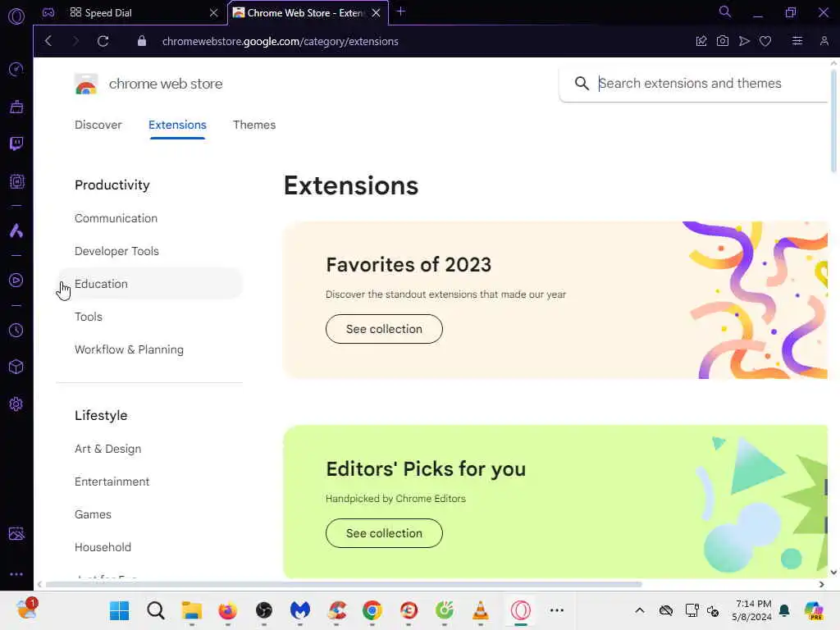Open the Discover tab
The width and height of the screenshot is (840, 630).
click(98, 125)
